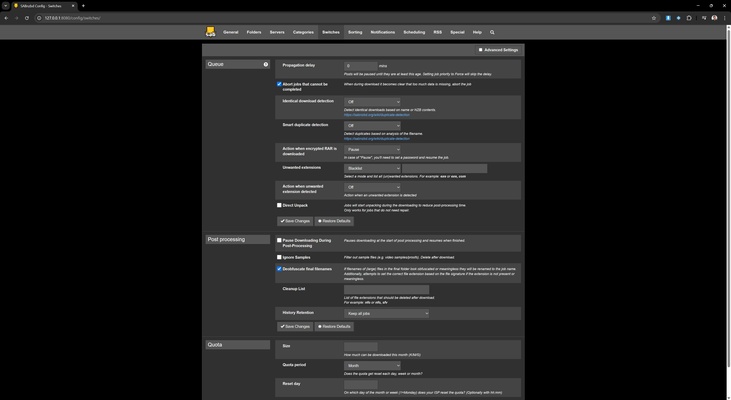The image size is (731, 400).
Task: Open the Help menu item
Action: click(477, 32)
